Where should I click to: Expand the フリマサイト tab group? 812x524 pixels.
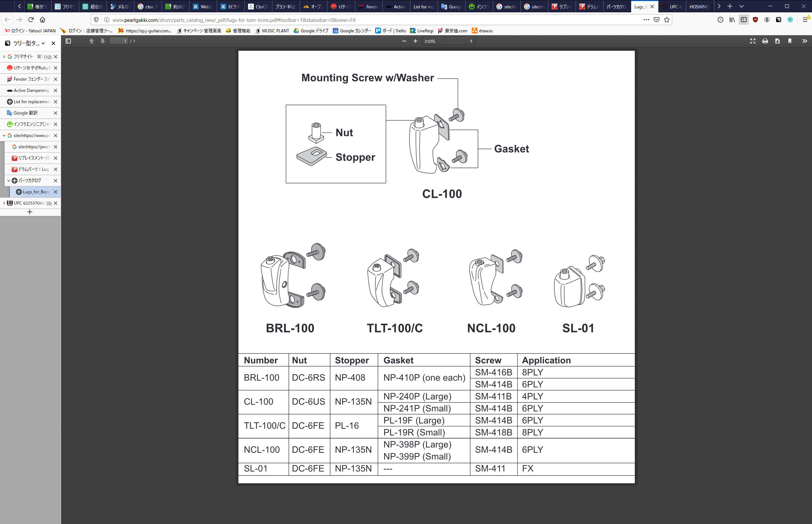coord(4,57)
